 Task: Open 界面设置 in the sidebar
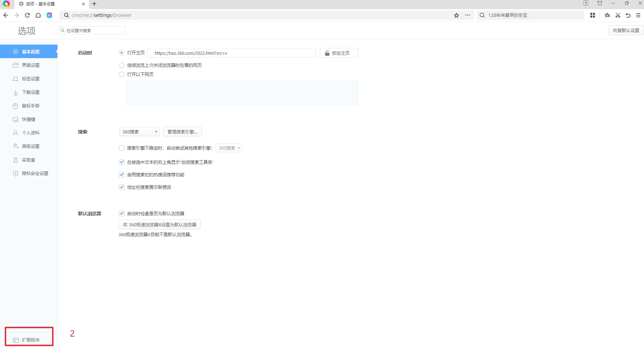pos(29,65)
